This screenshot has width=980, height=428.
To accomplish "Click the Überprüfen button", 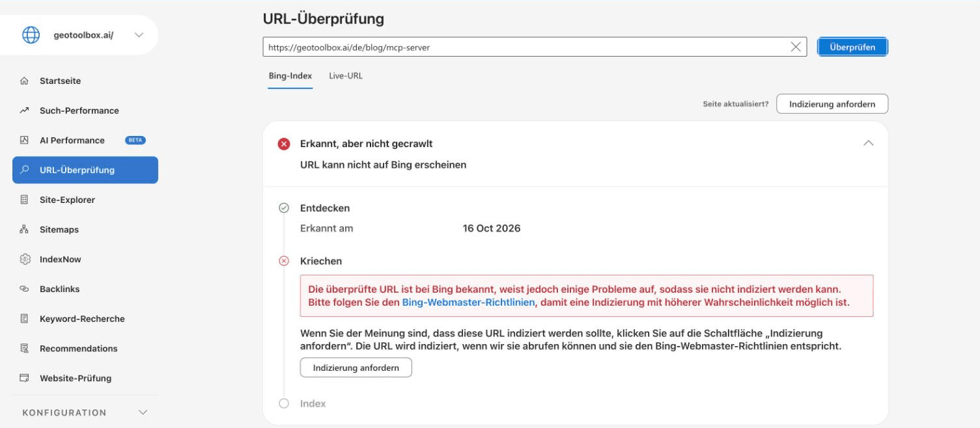I will coord(852,47).
